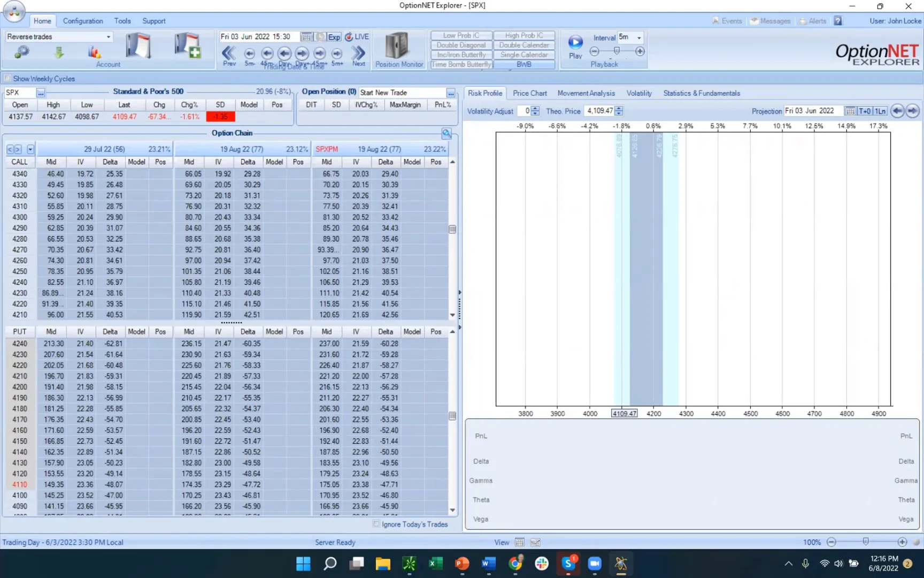Increase playback speed with plus icon
Screen dimensions: 924x578
(x=640, y=51)
